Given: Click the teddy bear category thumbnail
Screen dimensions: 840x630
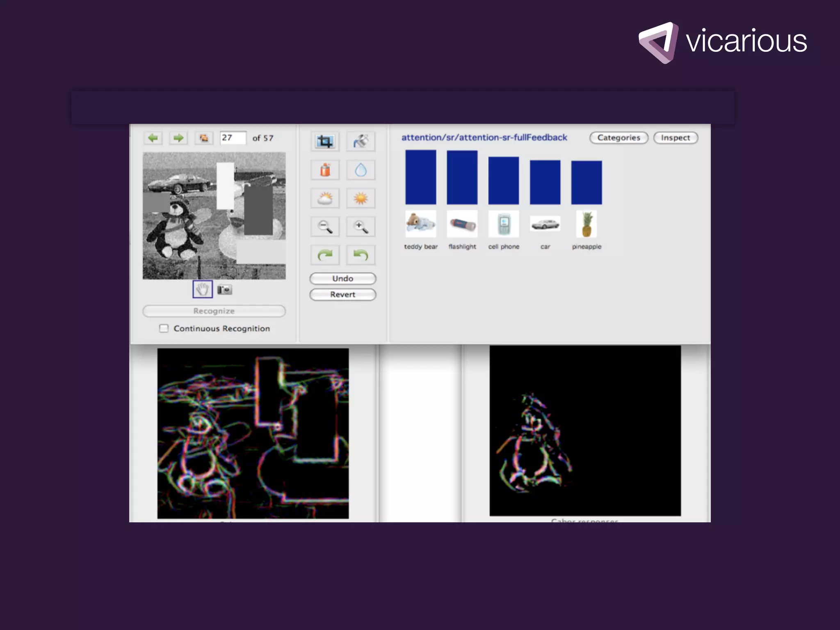Looking at the screenshot, I should (420, 224).
